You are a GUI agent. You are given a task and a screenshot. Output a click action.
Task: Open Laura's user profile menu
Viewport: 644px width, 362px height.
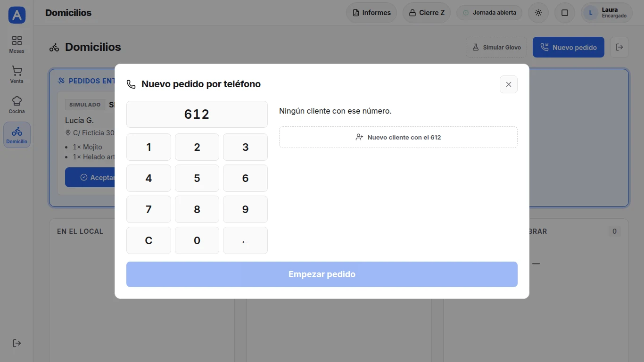click(x=607, y=13)
